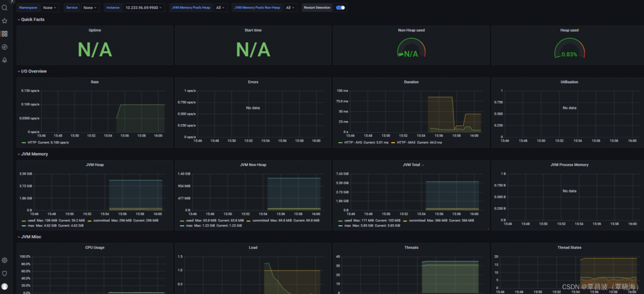Click 'No data' in JVM Process Memory panel

click(x=570, y=191)
